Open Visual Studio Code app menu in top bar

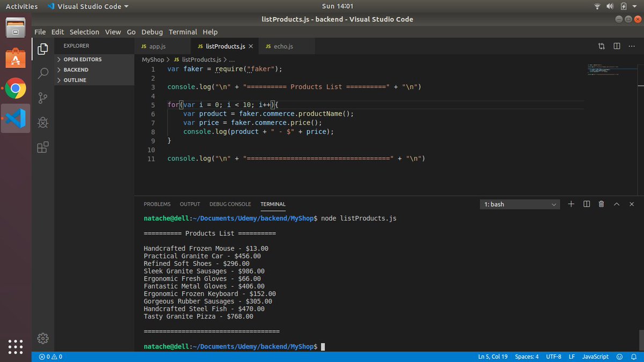pos(88,6)
